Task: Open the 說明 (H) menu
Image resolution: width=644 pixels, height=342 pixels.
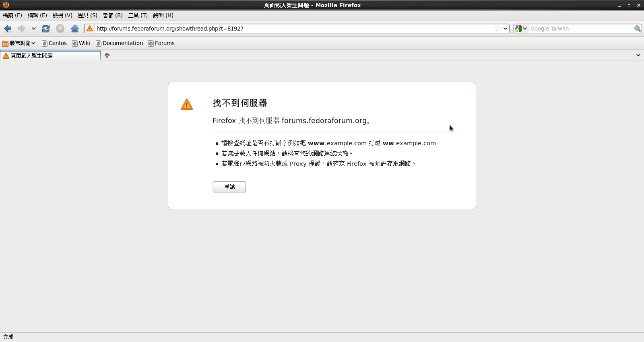Action: point(163,15)
